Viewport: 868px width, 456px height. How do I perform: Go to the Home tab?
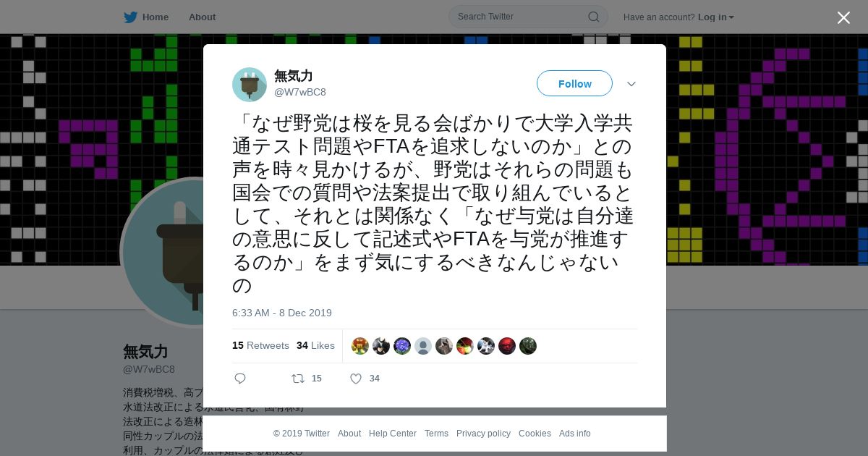click(x=146, y=17)
